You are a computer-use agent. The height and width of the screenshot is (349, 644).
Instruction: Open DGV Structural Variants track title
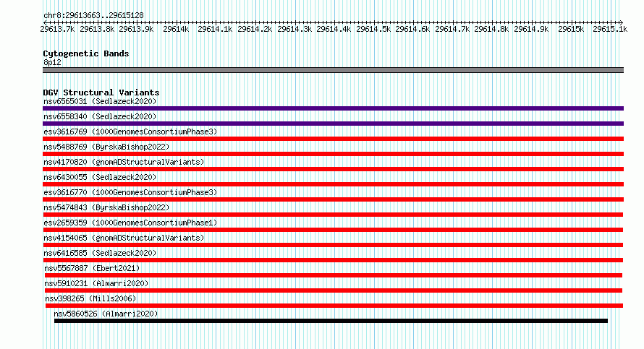tap(101, 92)
